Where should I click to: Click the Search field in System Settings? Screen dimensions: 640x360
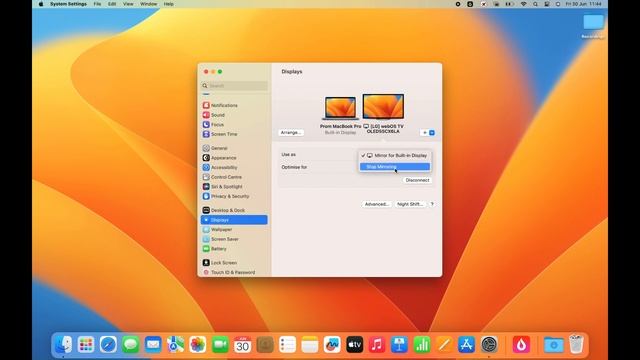pos(234,86)
